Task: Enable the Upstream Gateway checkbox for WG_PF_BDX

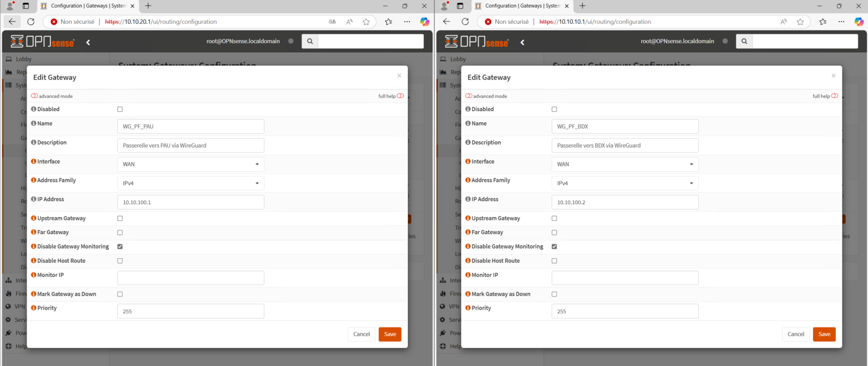Action: 554,218
